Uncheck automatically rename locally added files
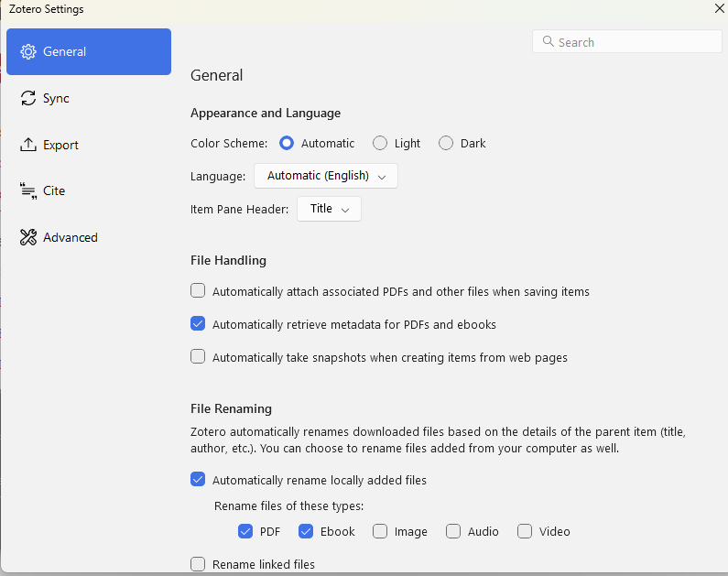The width and height of the screenshot is (728, 576). click(x=198, y=479)
